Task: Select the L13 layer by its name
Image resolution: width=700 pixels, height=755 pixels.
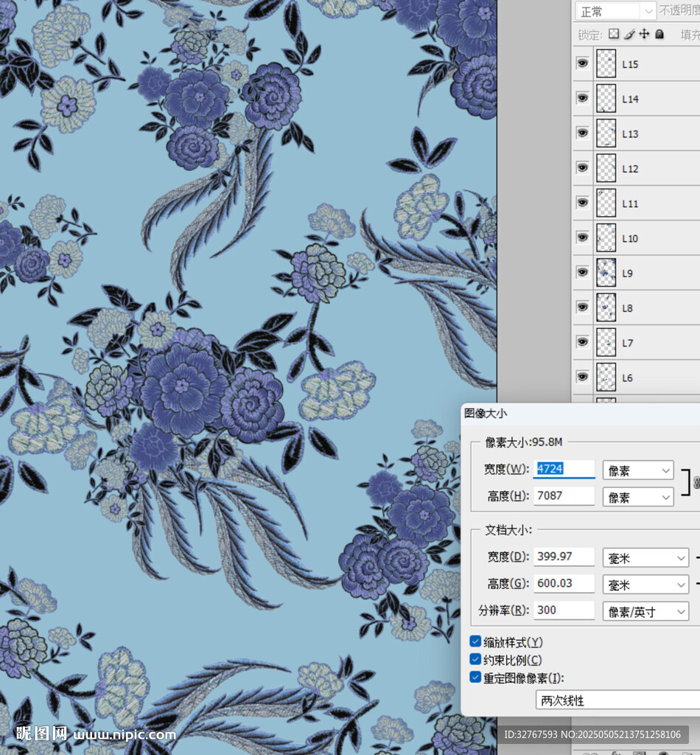Action: click(630, 134)
